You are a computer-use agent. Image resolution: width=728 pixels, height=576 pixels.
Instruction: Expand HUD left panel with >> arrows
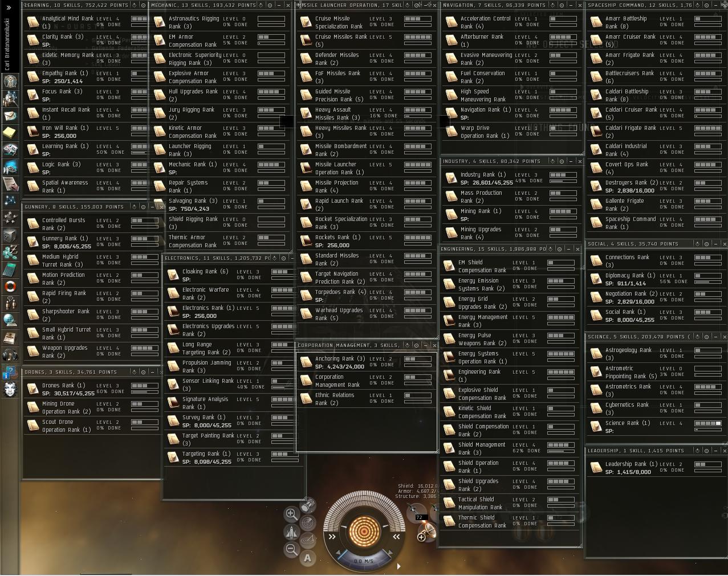tap(332, 537)
